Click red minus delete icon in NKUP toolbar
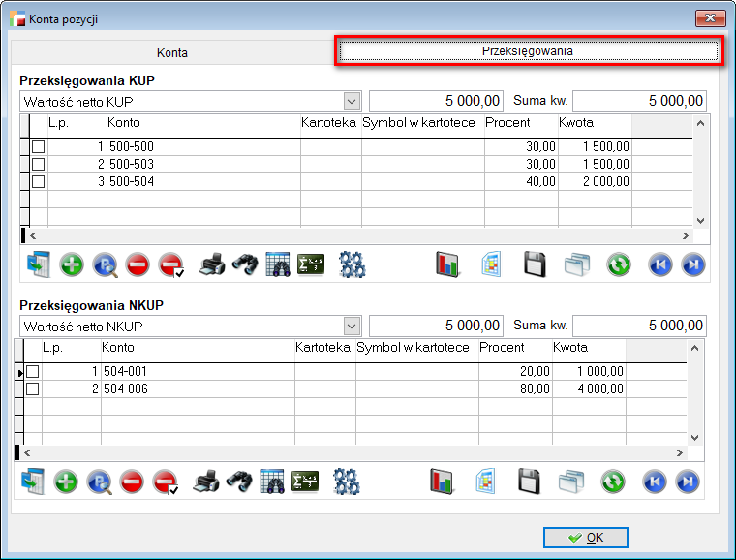The image size is (736, 560). pyautogui.click(x=132, y=482)
